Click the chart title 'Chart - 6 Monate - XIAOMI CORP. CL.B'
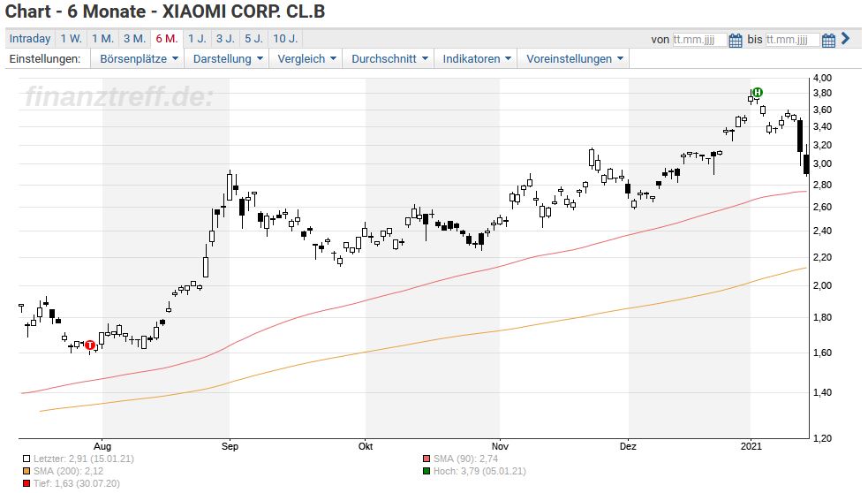This screenshot has width=868, height=493. (x=164, y=11)
